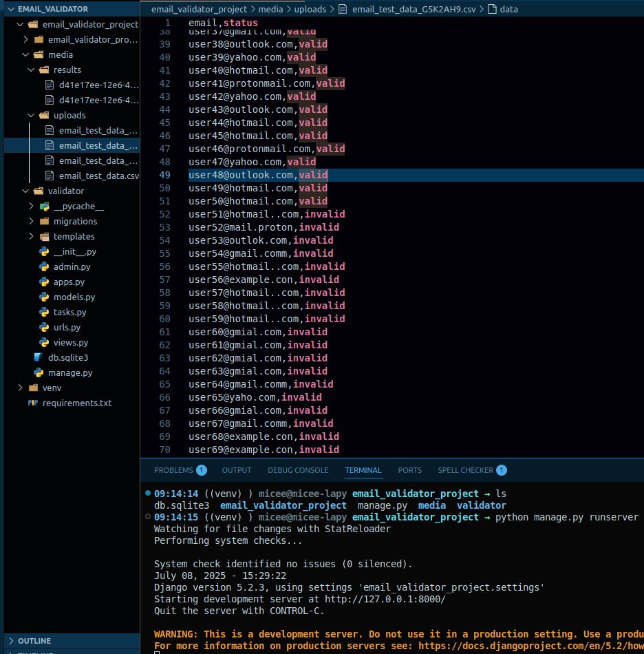Click the folder icon of validator
This screenshot has width=644, height=654.
pos(39,191)
